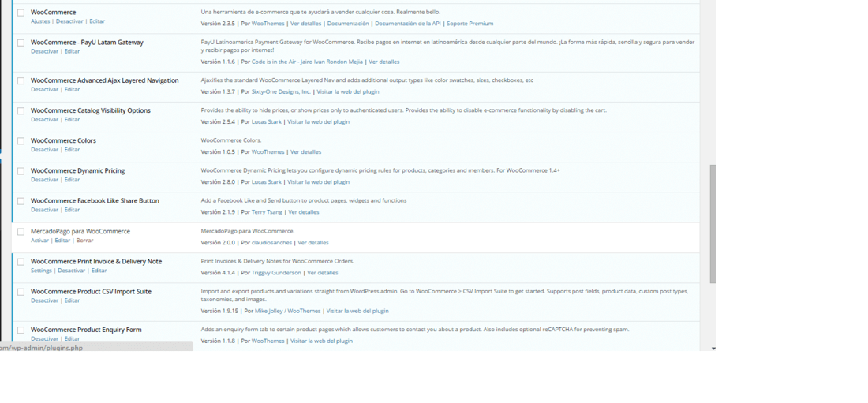Tick the WooCommerce plugin checkbox
868x403 pixels.
coord(21,12)
